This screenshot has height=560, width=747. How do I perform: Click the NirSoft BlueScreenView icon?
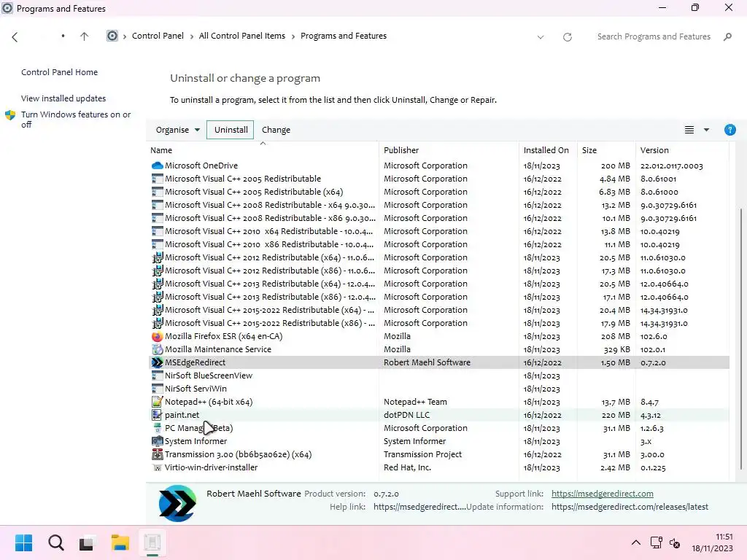157,376
